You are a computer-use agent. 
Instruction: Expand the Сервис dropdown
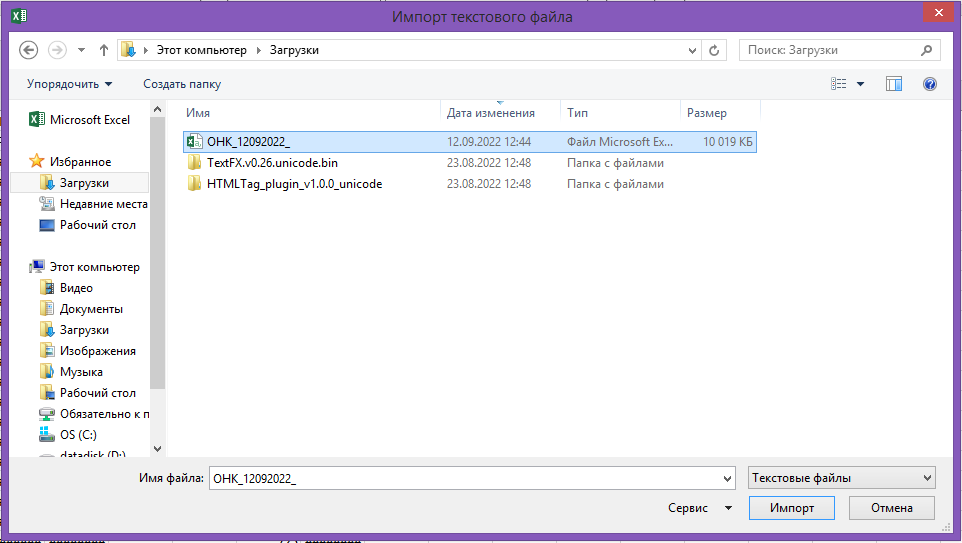(701, 508)
